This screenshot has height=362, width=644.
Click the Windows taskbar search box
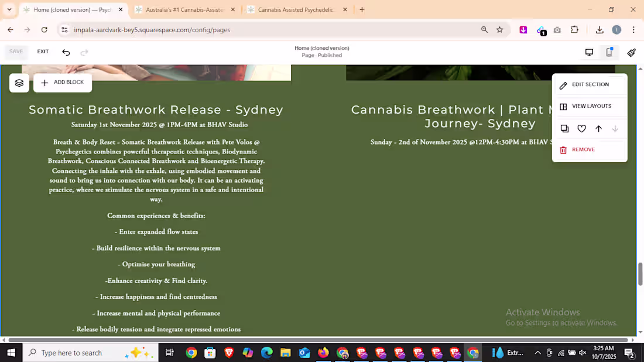coord(90,353)
